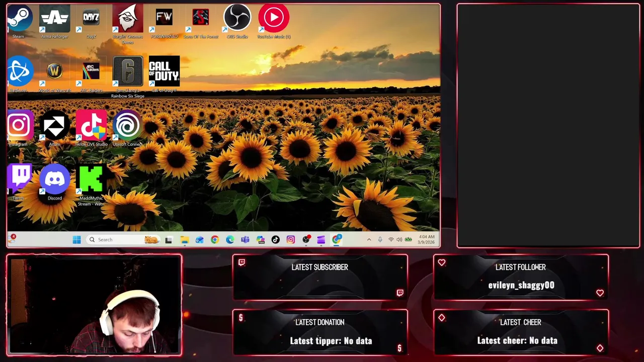Select the World of Warcraft shortcut

pyautogui.click(x=54, y=75)
